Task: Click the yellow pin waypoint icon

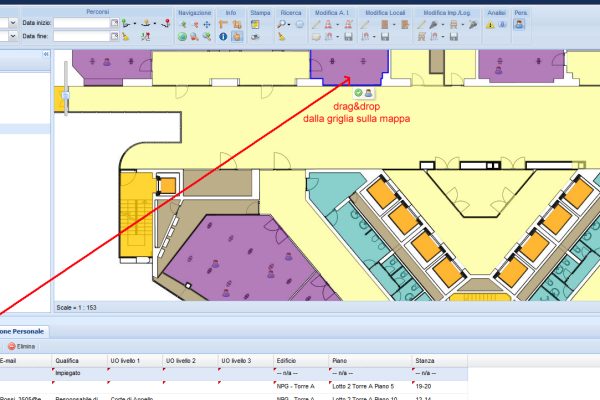Action: point(146,24)
